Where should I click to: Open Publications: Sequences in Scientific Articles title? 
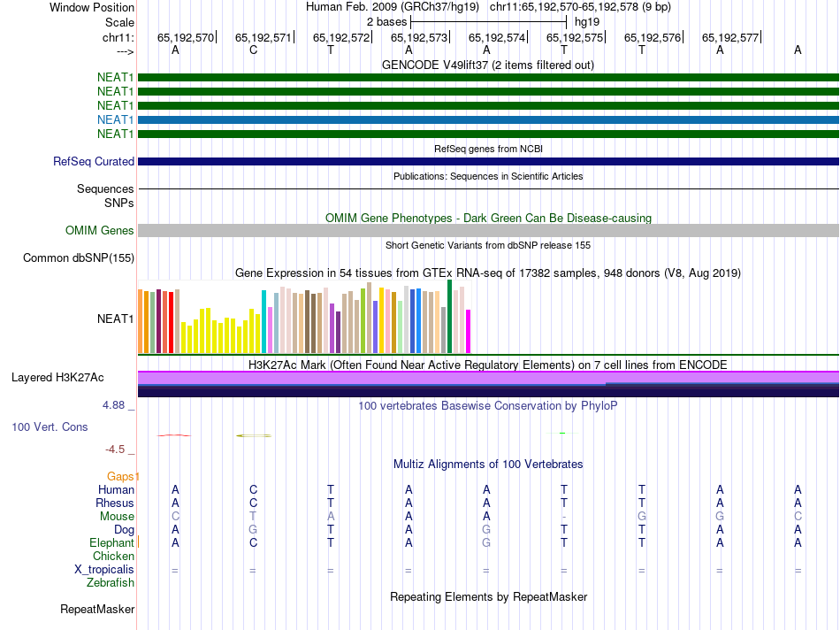488,176
